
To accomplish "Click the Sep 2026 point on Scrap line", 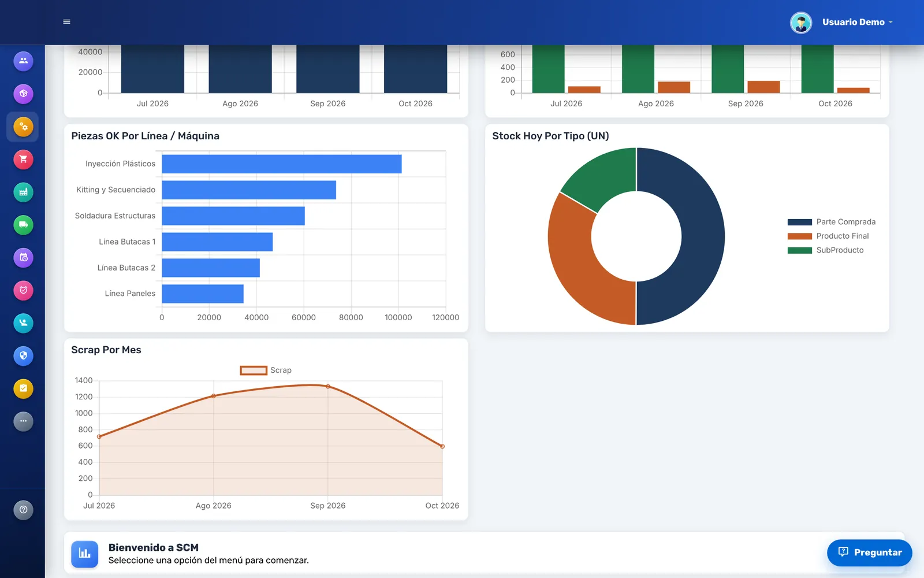I will pyautogui.click(x=328, y=386).
